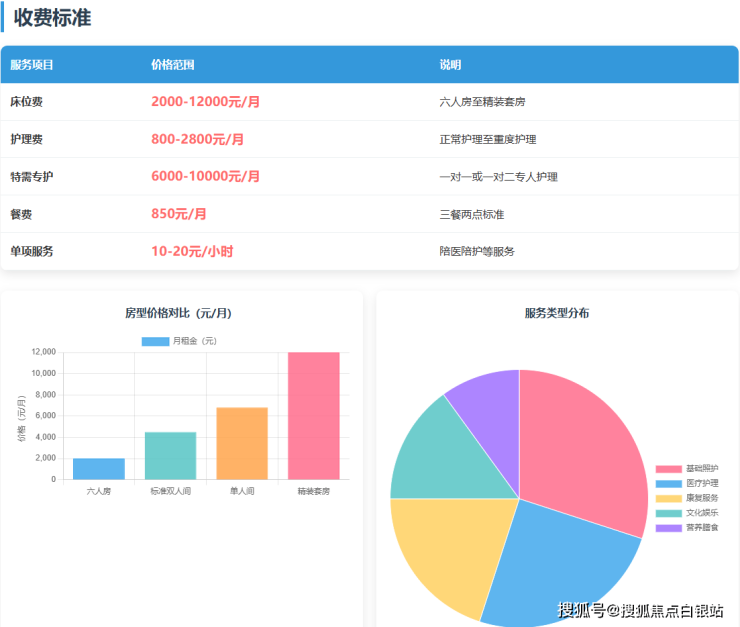
Task: Select the pink 精装套房 bar
Action: pyautogui.click(x=313, y=415)
